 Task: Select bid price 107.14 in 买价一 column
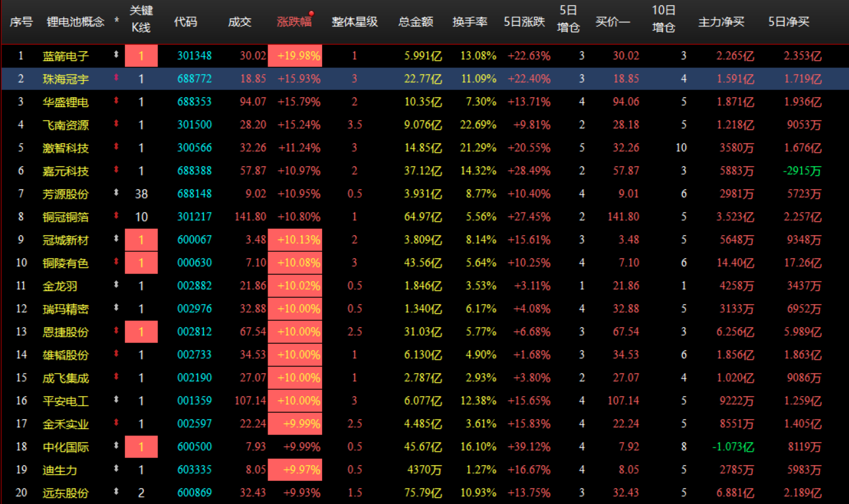click(622, 401)
